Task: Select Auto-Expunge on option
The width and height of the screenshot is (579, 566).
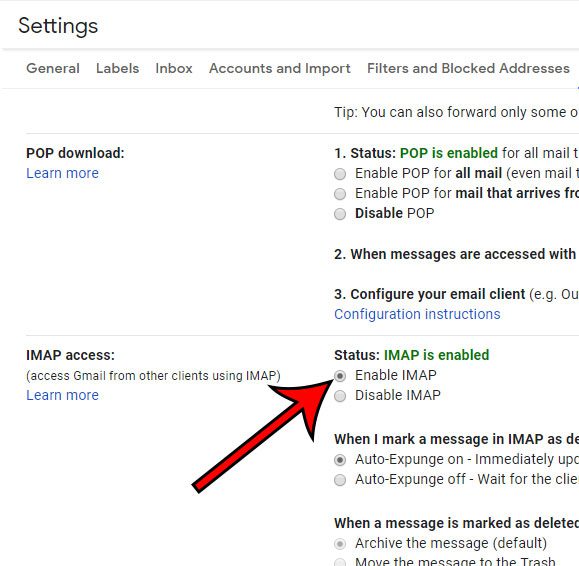Action: pos(340,460)
